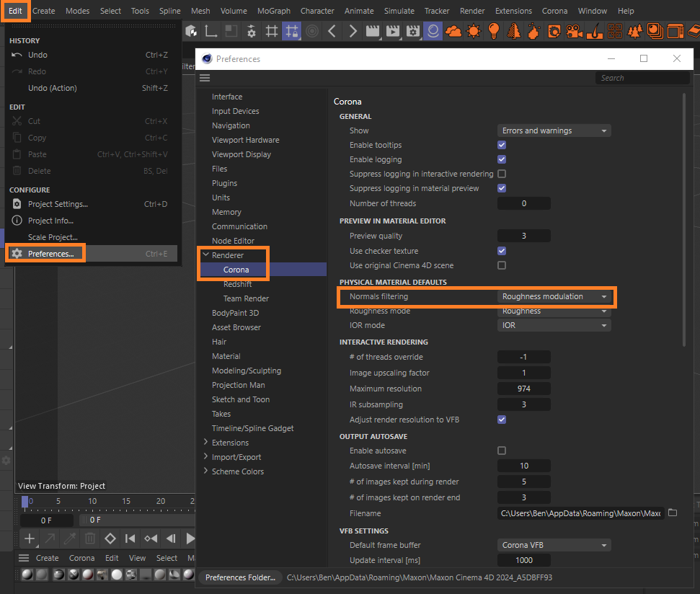
Task: Toggle Adjust render resolution to VFB
Action: coord(502,420)
